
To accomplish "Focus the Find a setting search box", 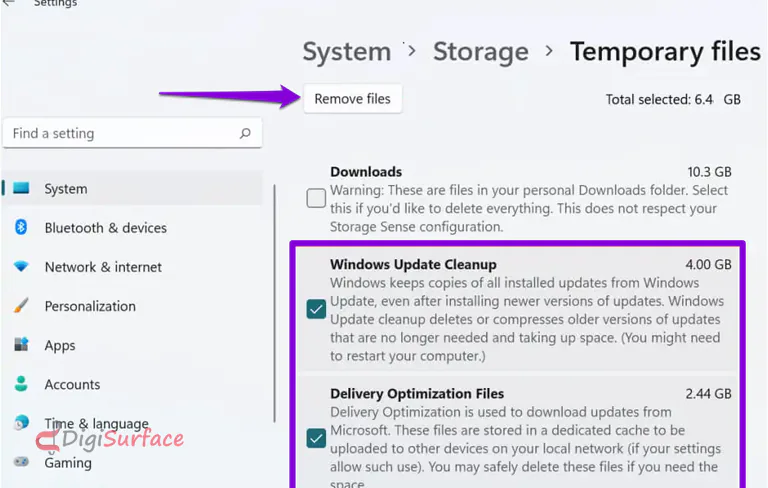I will click(x=132, y=133).
